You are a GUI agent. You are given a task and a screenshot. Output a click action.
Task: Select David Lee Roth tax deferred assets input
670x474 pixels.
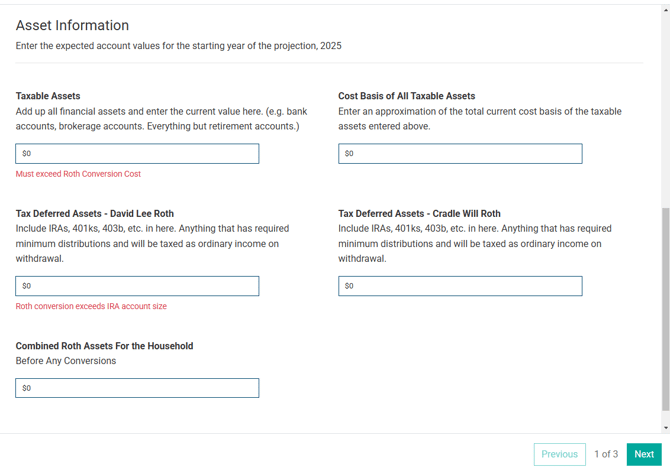pos(137,286)
